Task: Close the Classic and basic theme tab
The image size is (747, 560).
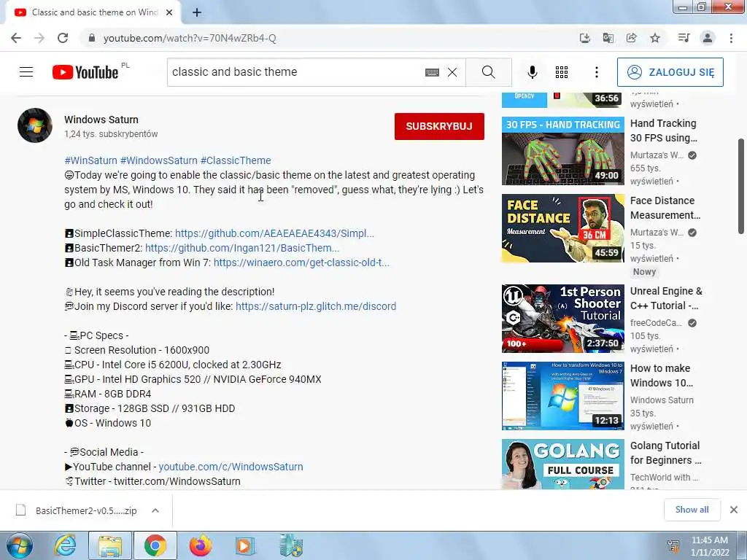Action: 169,12
